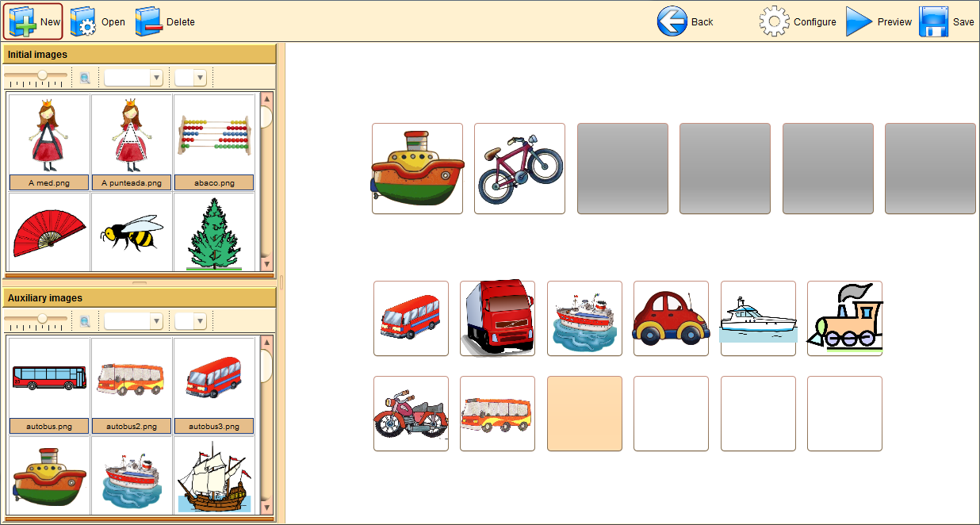Screen dimensions: 980x525
Task: Select the A med.png princess thumbnail
Action: tap(49, 143)
